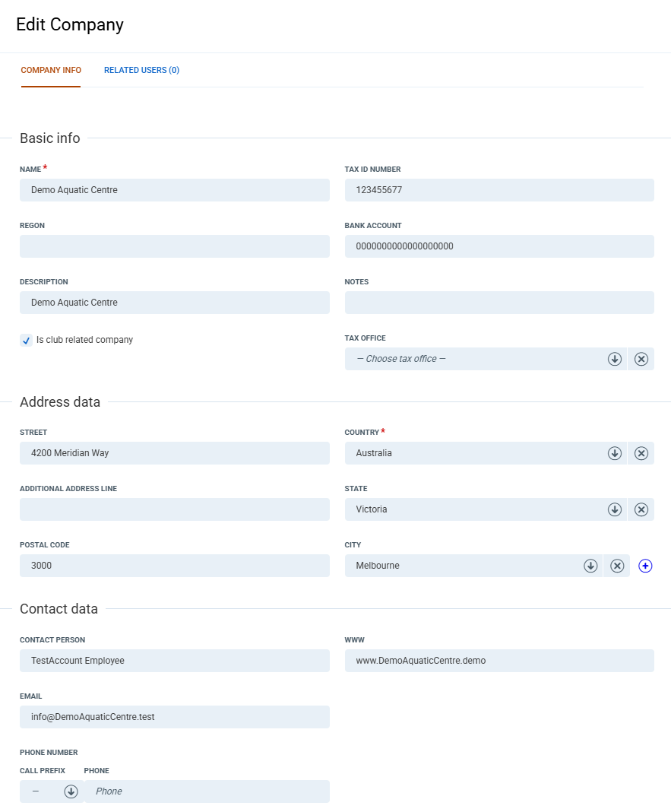Click into the Notes field
Viewport: 671px width, 812px height.
[499, 303]
